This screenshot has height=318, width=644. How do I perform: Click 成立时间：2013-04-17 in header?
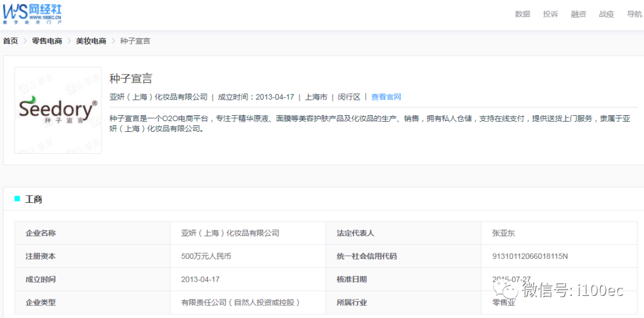256,97
